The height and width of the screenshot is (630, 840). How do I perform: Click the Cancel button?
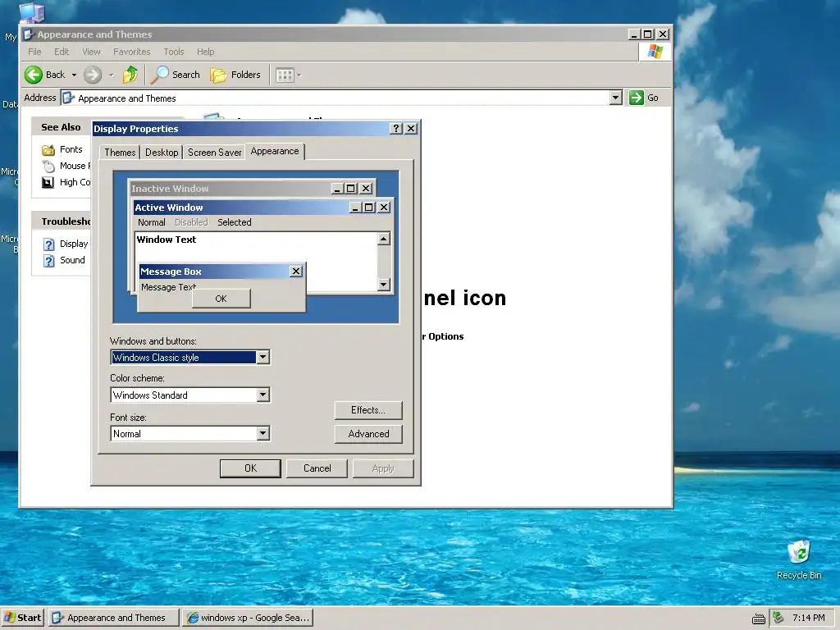point(317,468)
